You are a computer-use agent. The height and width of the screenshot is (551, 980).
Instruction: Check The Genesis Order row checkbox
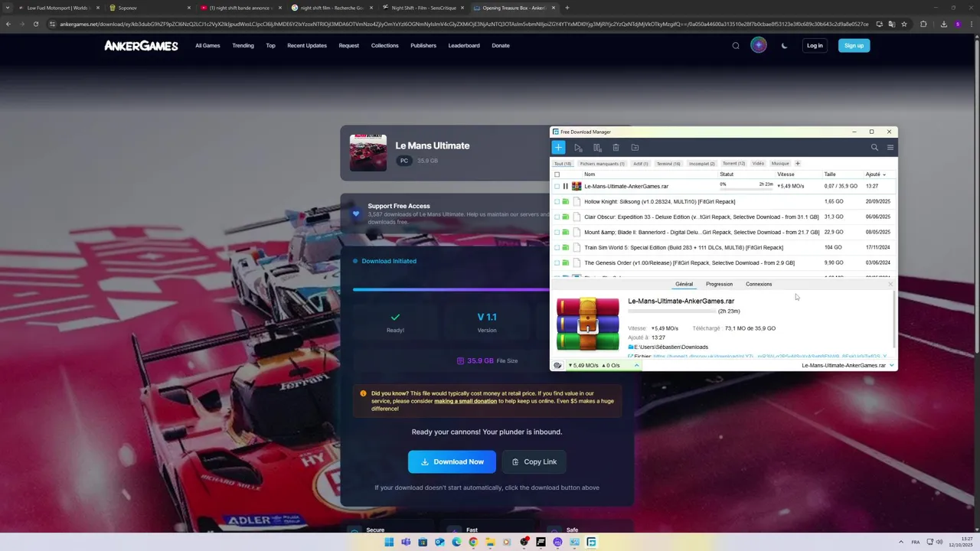click(x=557, y=262)
